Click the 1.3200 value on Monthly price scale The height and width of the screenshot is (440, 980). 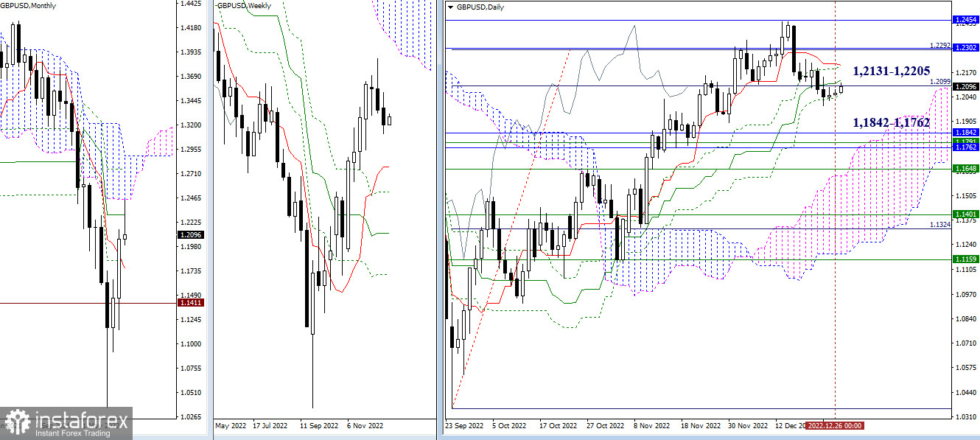coord(190,125)
